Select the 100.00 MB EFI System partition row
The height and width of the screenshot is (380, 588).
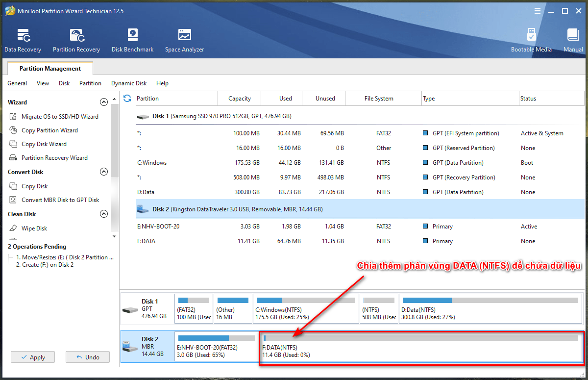360,133
